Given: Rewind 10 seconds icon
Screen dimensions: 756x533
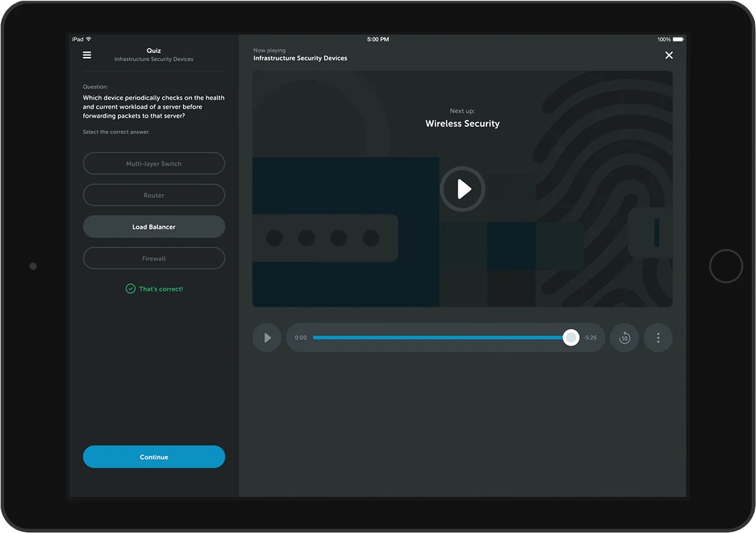Looking at the screenshot, I should point(625,338).
